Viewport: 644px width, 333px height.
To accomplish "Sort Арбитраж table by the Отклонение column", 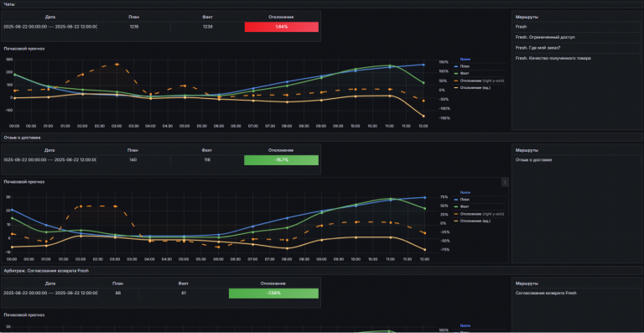I will pos(273,284).
